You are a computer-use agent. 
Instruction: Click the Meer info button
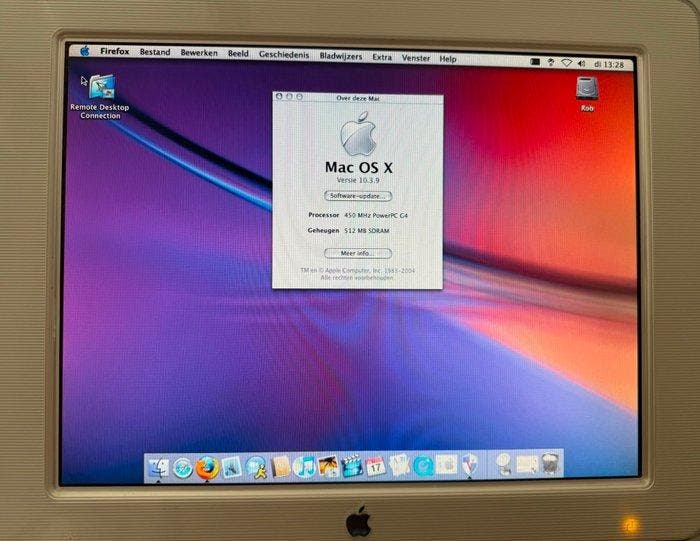(358, 253)
